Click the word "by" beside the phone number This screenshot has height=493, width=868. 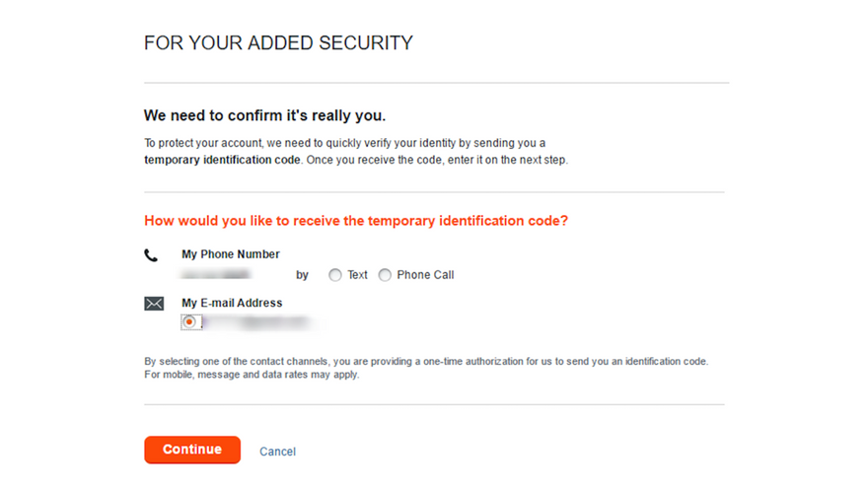click(302, 275)
